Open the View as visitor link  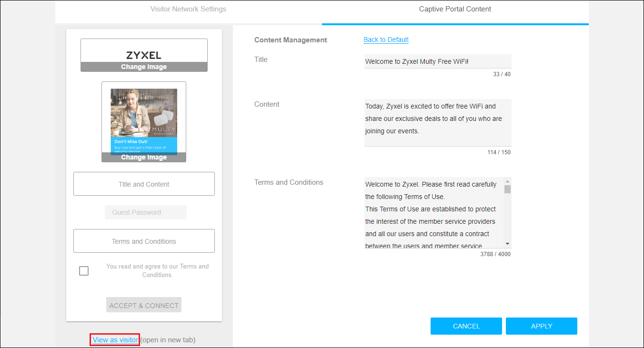pyautogui.click(x=115, y=339)
